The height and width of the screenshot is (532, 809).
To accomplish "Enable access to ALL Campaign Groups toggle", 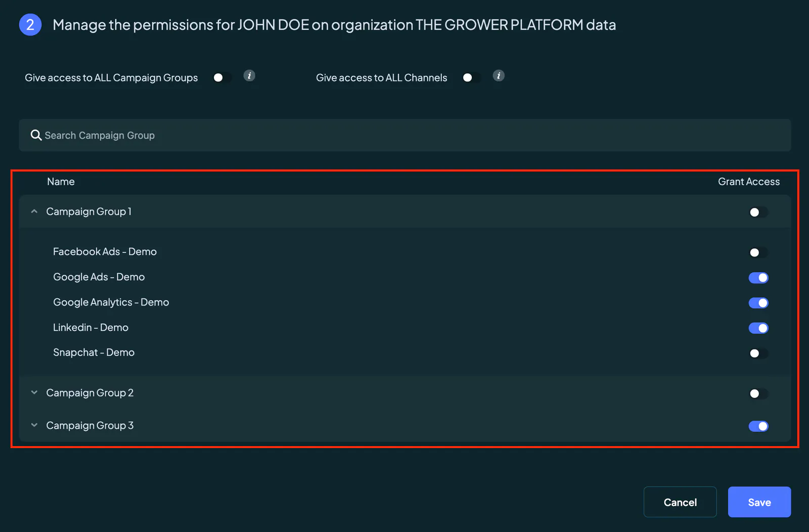I will [x=222, y=77].
